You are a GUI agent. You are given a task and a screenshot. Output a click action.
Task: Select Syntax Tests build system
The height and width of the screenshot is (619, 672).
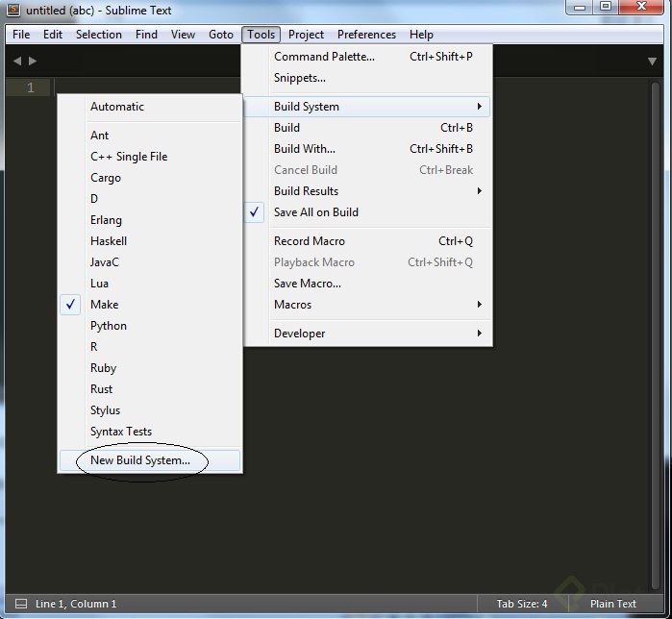[150, 432]
